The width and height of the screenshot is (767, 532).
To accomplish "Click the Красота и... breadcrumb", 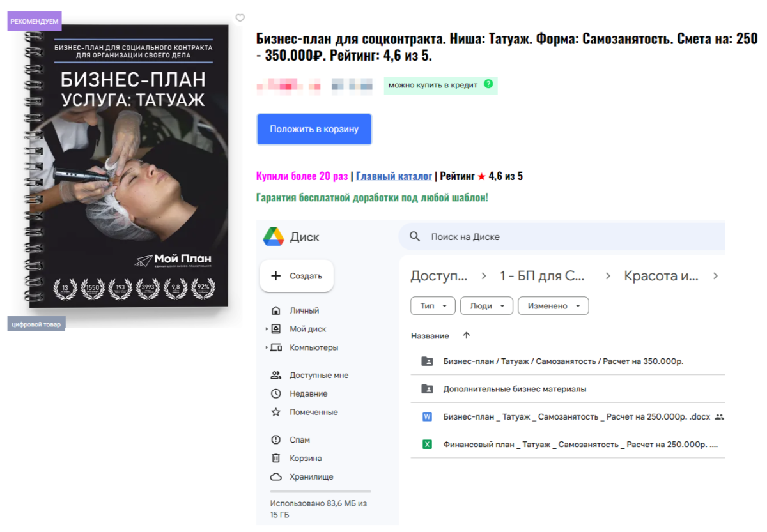I will pos(661,277).
